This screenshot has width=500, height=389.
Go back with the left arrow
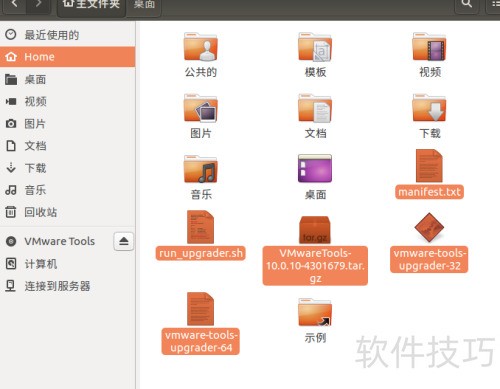14,4
